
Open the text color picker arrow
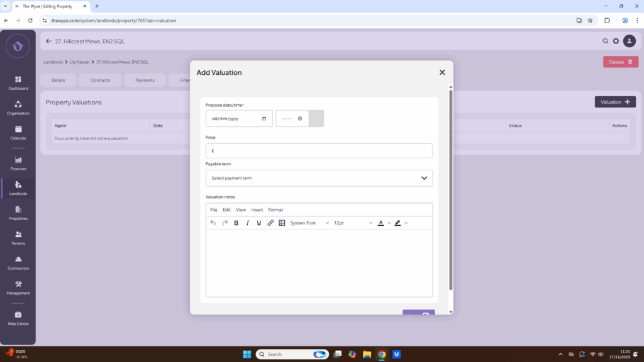(x=389, y=223)
